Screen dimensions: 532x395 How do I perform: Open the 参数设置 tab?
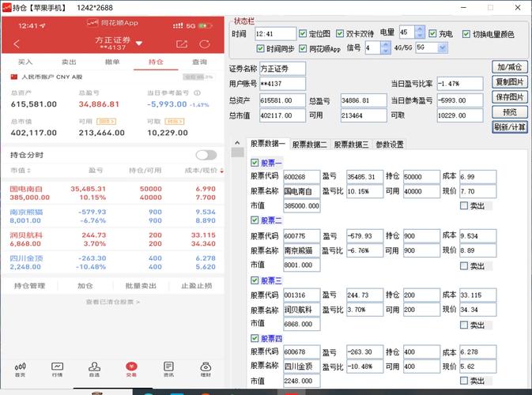tap(390, 145)
